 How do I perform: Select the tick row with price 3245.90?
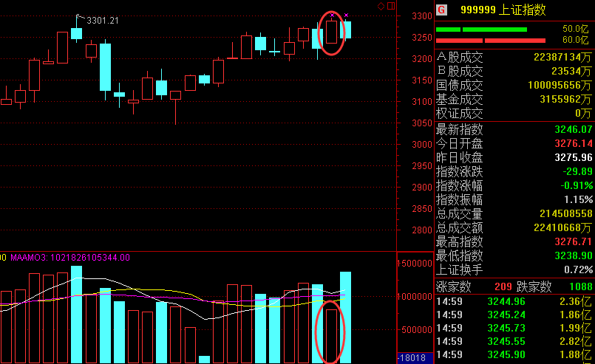(514, 355)
